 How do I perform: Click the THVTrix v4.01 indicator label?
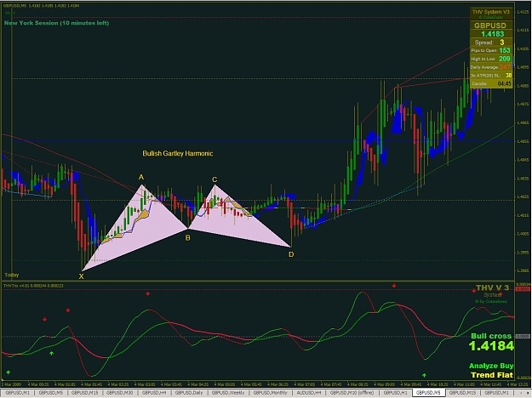(x=33, y=286)
